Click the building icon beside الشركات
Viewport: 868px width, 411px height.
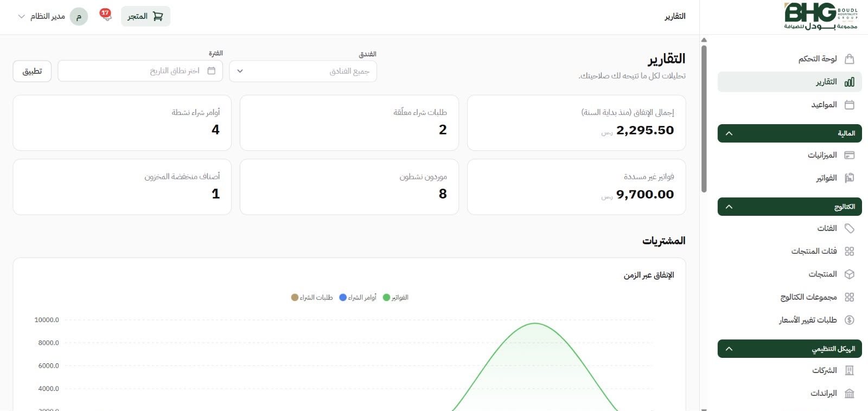click(x=850, y=370)
